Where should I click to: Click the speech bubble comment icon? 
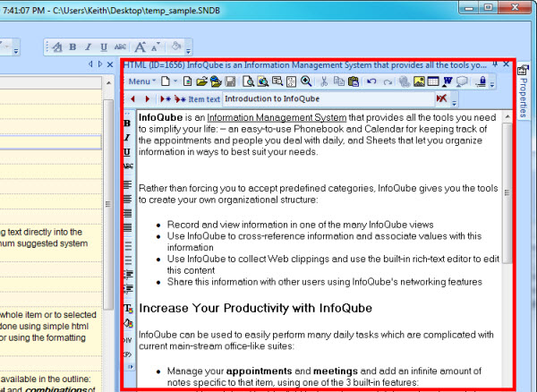[x=462, y=81]
